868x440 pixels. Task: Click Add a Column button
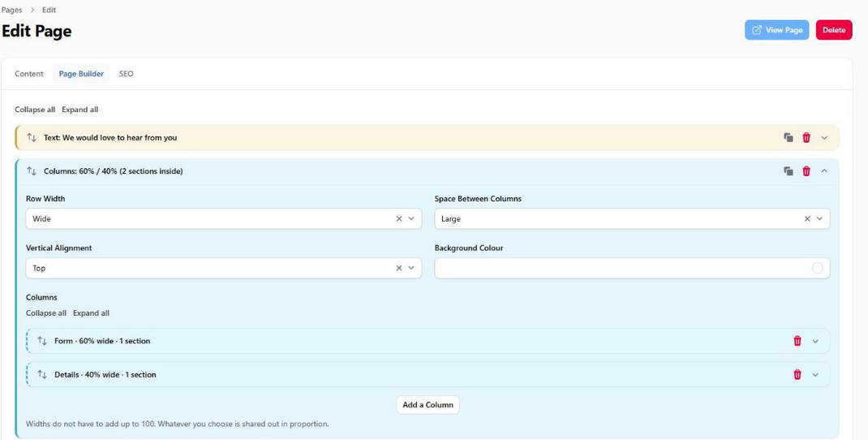point(428,404)
